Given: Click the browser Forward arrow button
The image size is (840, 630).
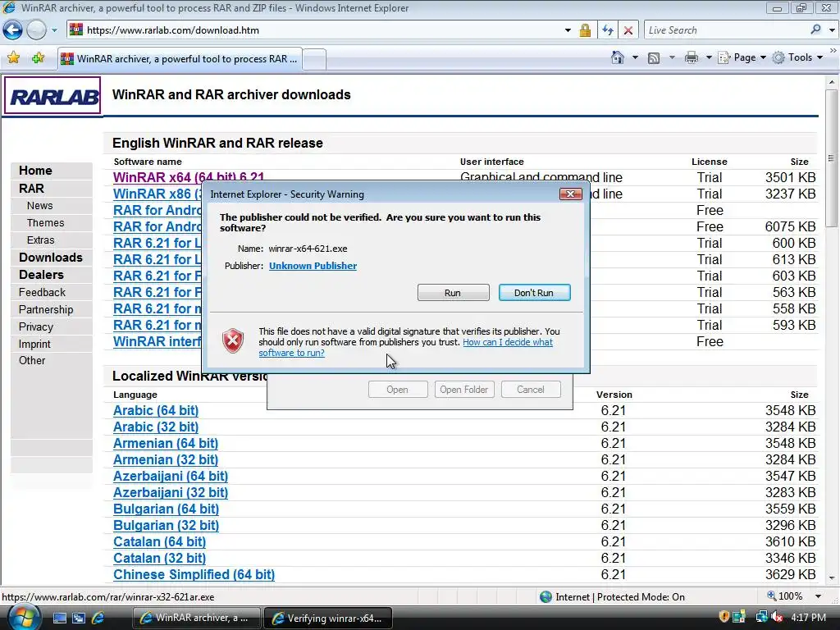Looking at the screenshot, I should click(x=36, y=30).
